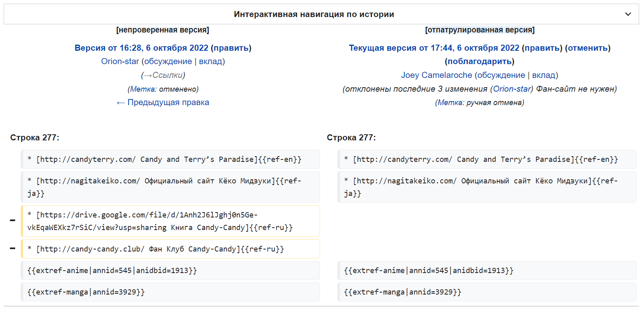The image size is (644, 312).
Task: Open 'Текущая версия от 17:44' revision link
Action: 434,48
